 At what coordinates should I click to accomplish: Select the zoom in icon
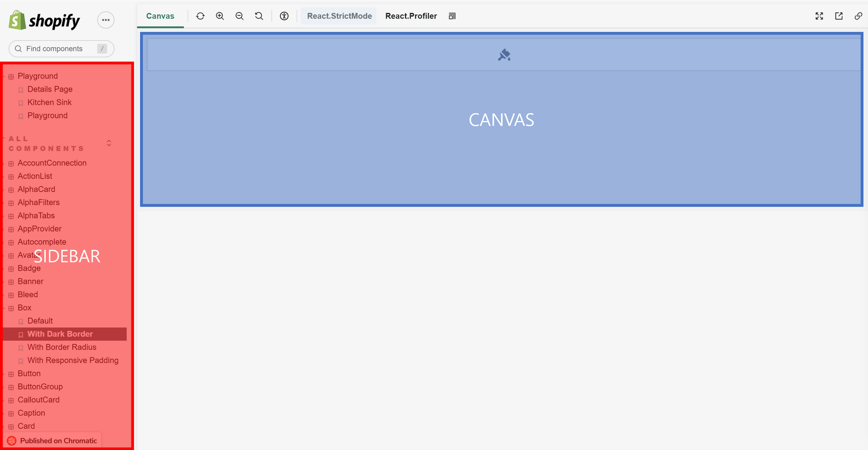coord(220,16)
